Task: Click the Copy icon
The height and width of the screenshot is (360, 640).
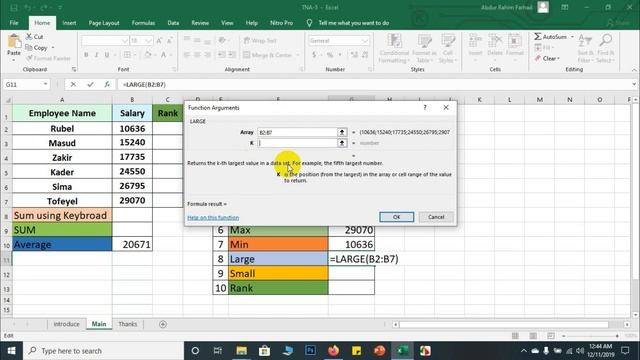Action: pyautogui.click(x=29, y=48)
